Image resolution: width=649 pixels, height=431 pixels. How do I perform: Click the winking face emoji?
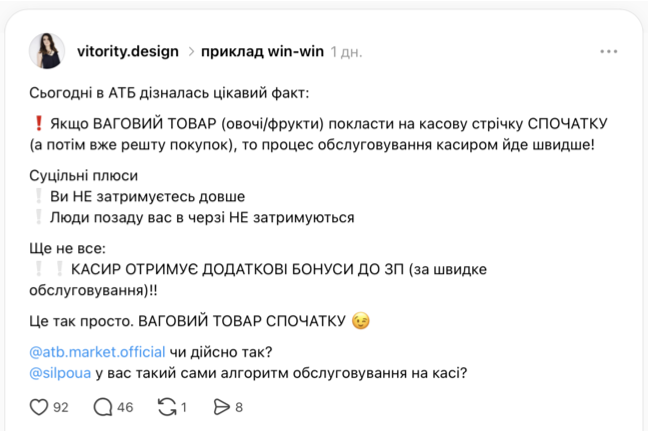click(360, 321)
